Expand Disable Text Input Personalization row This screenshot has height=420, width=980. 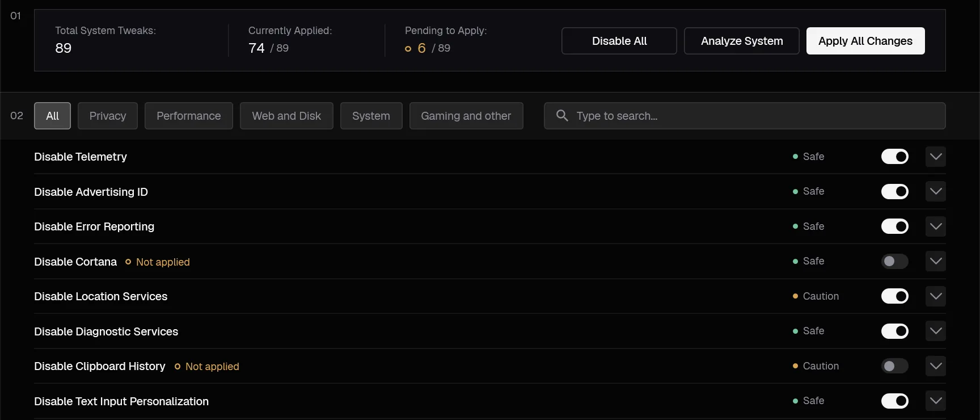tap(936, 401)
